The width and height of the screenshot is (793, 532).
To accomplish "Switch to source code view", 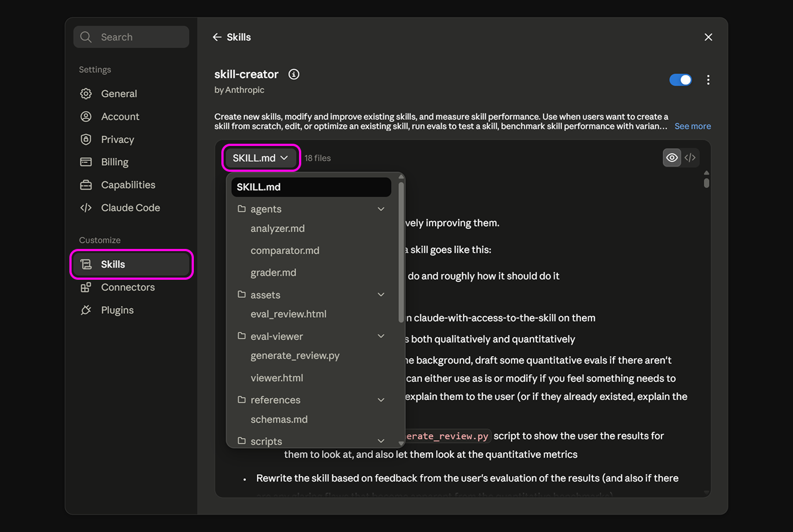I will (x=690, y=158).
